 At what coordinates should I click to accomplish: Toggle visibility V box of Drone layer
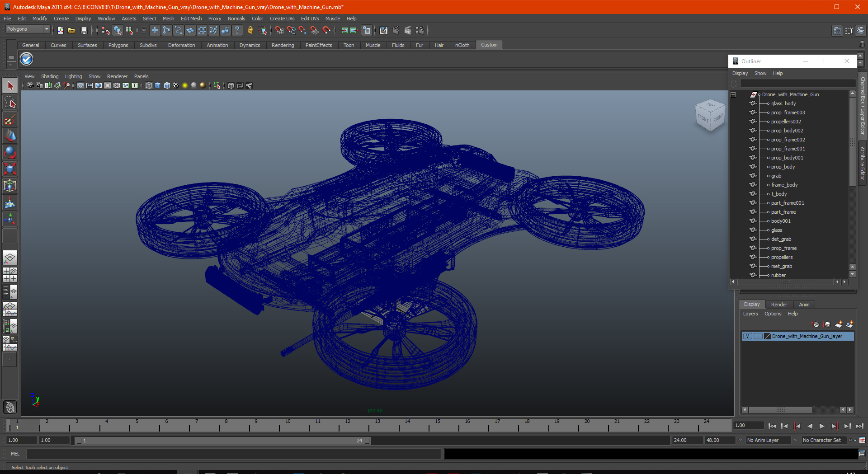[x=748, y=336]
